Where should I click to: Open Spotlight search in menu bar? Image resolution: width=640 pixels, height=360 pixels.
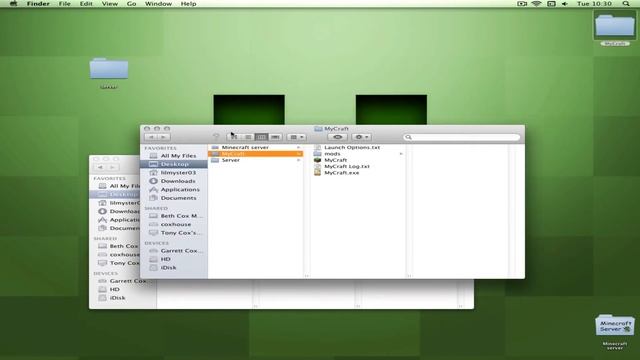[x=626, y=4]
